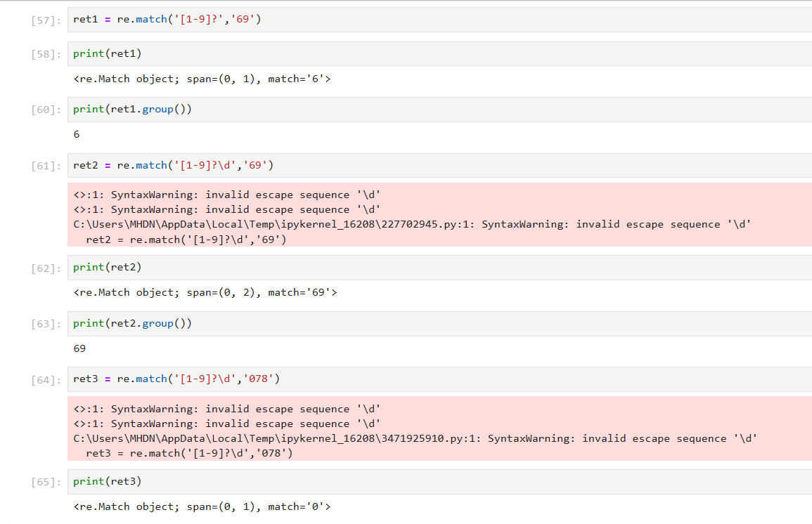Image resolution: width=812 pixels, height=524 pixels.
Task: Click the [58]: cell prompt
Action: tap(46, 54)
